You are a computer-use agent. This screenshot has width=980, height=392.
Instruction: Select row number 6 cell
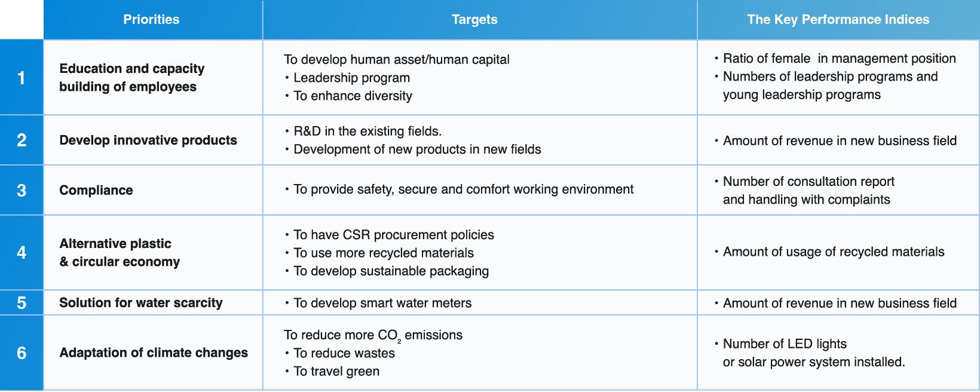(22, 353)
